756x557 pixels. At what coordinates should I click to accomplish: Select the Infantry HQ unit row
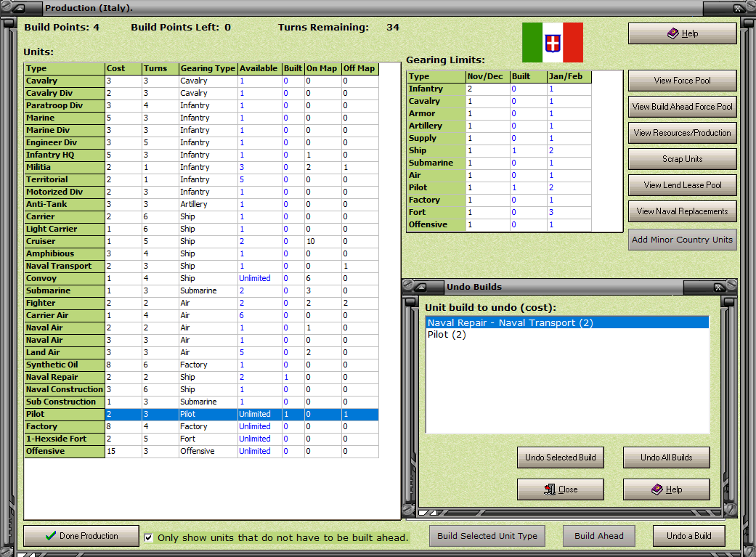(202, 155)
